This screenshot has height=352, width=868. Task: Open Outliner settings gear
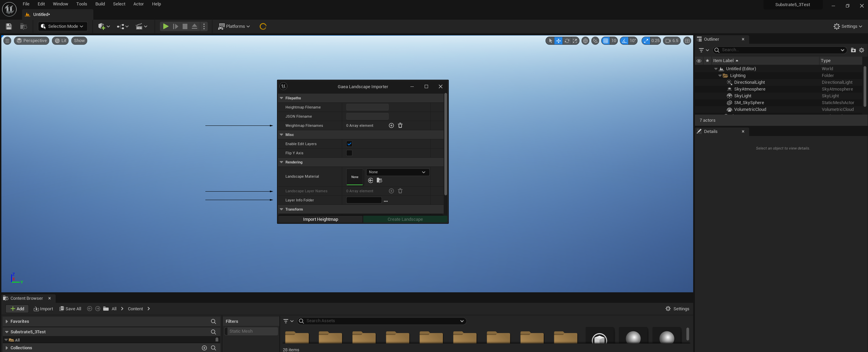(x=861, y=50)
